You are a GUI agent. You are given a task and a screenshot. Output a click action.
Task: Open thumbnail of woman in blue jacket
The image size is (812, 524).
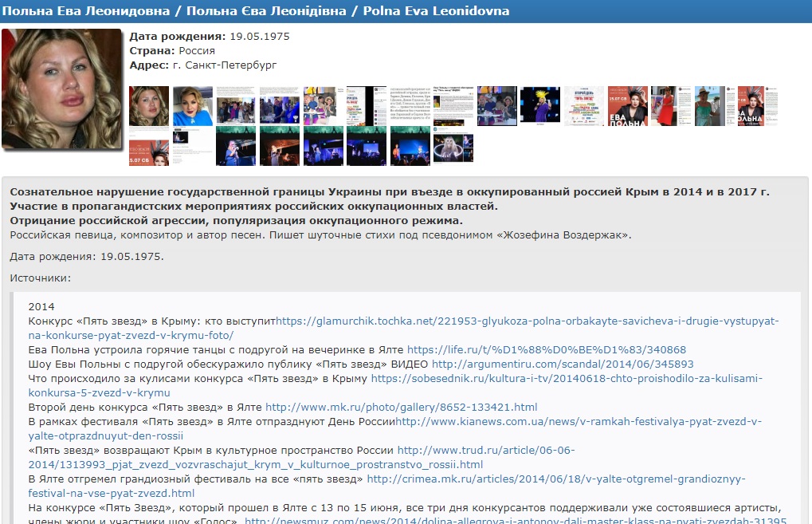[192, 106]
